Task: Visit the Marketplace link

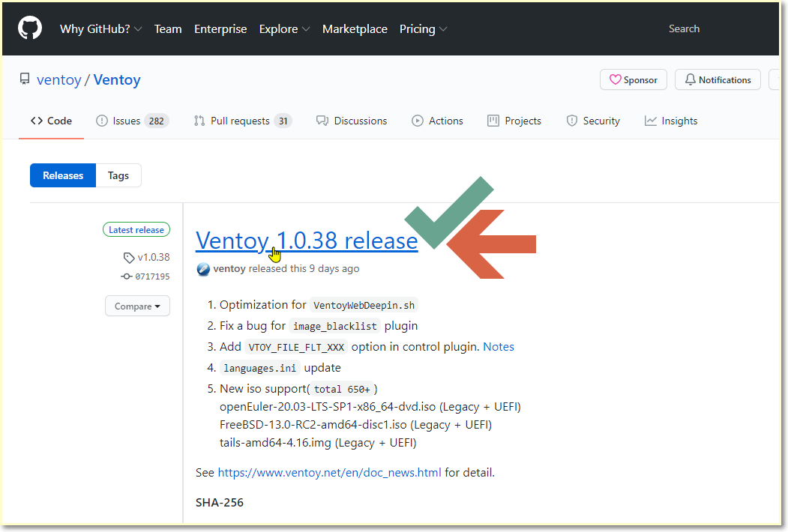Action: 355,29
